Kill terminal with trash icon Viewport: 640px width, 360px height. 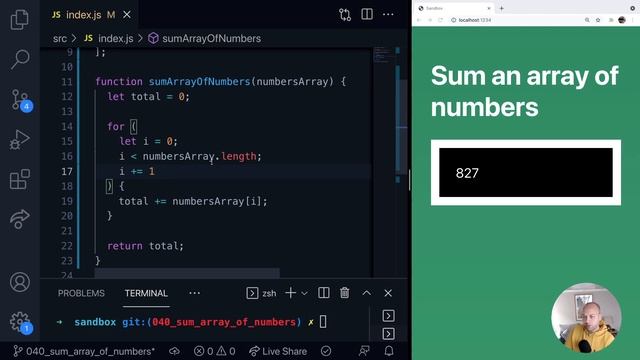click(344, 293)
